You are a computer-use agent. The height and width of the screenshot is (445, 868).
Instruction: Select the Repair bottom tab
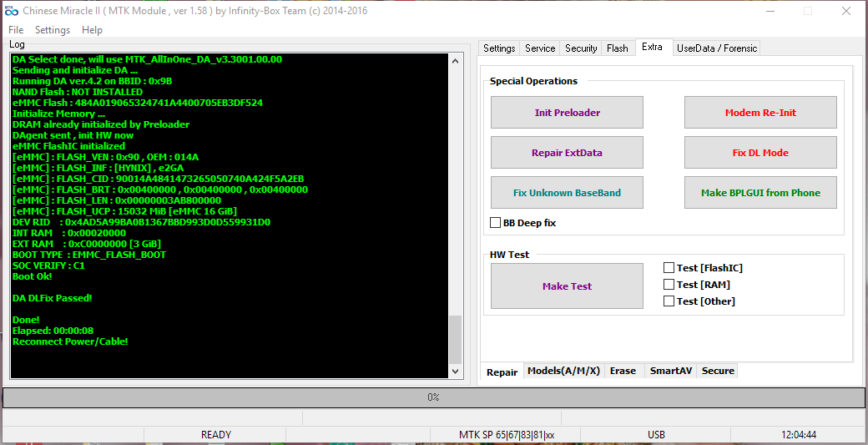pos(502,372)
